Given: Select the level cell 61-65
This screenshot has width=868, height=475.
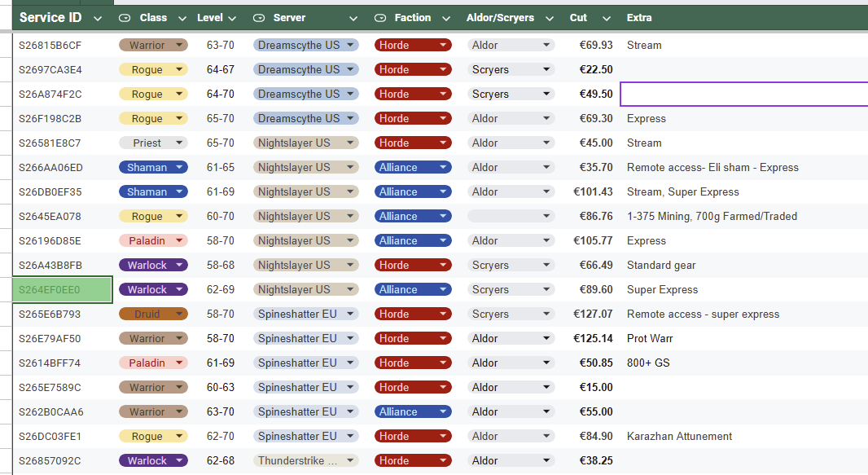Looking at the screenshot, I should point(221,167).
